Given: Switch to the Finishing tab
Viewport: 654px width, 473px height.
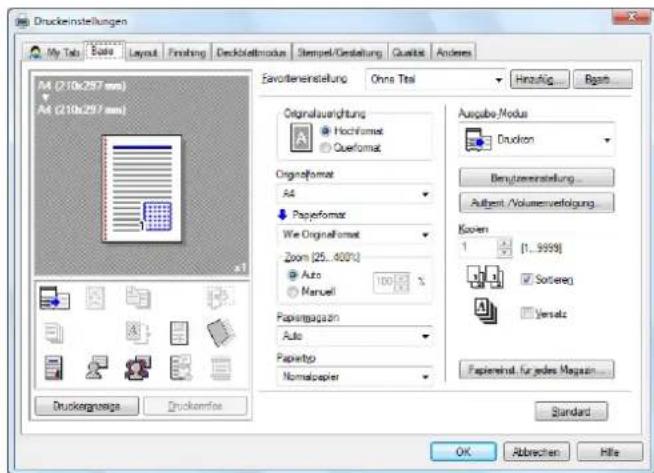Looking at the screenshot, I should [187, 53].
